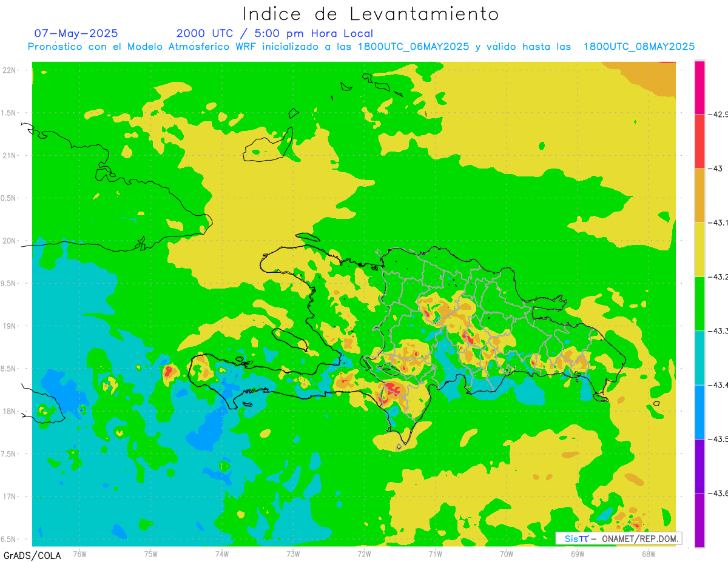Viewport: 728px width, 562px height.
Task: Click the "68W" longitude label
Action: pos(648,554)
